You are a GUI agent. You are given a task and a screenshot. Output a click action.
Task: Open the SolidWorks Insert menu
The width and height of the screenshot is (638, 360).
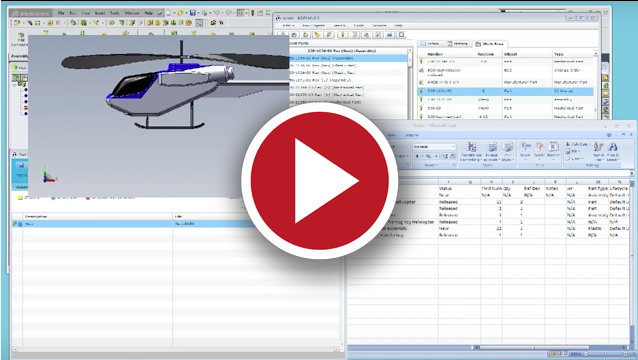[x=100, y=13]
